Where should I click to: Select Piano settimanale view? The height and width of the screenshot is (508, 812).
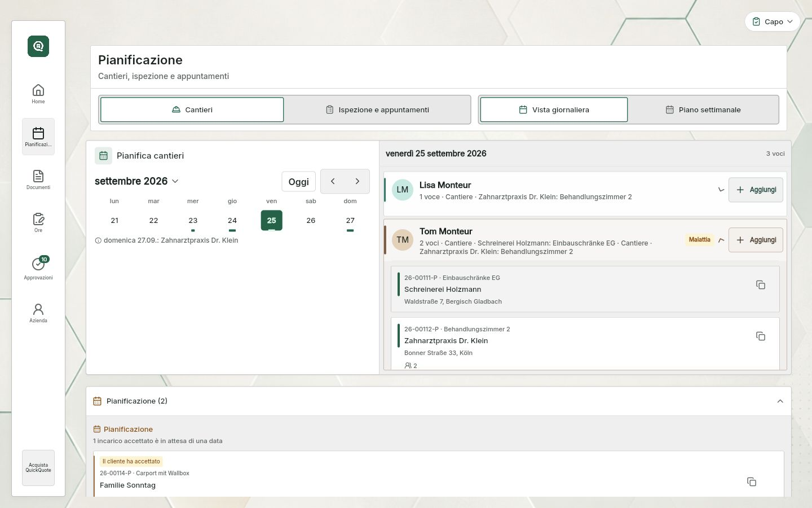click(703, 110)
